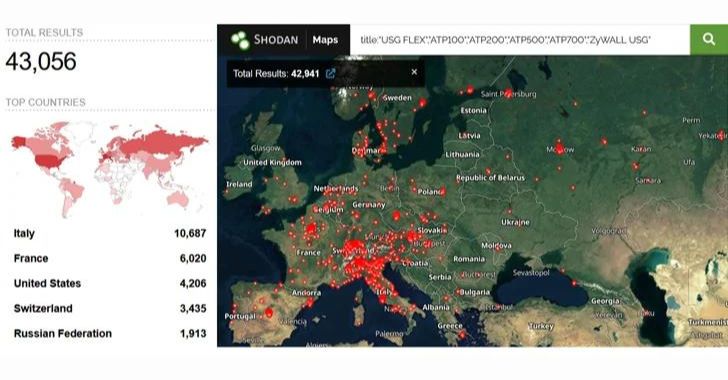Open Switzerland country results

click(43, 308)
